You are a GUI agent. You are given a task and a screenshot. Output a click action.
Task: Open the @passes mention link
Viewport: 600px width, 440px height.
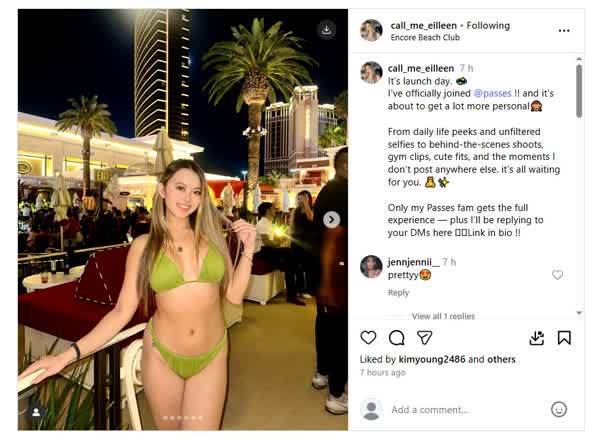pos(492,93)
